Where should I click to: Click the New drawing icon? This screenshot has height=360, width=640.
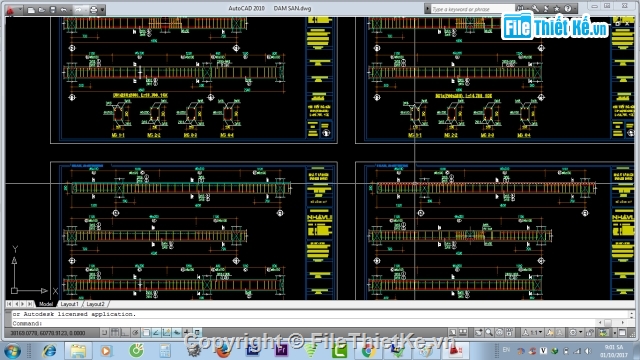tap(31, 10)
